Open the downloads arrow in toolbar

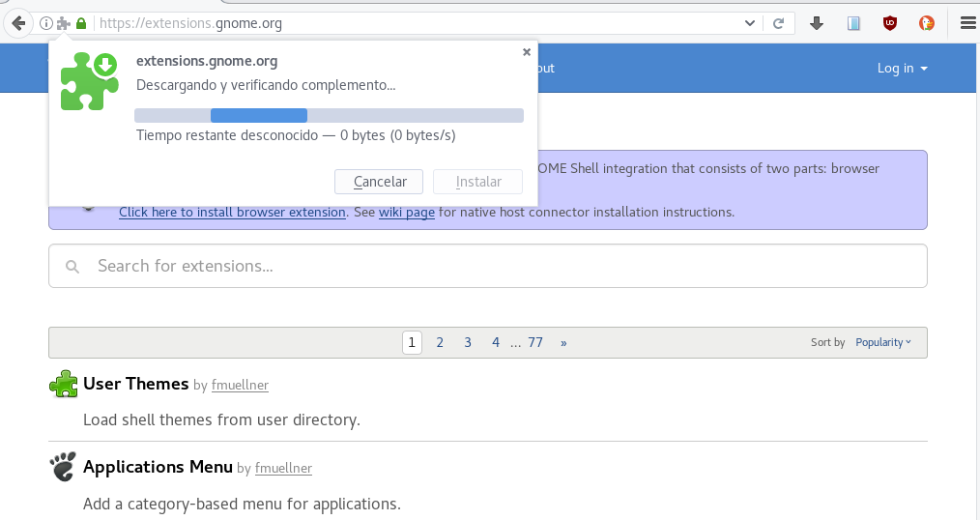coord(817,24)
